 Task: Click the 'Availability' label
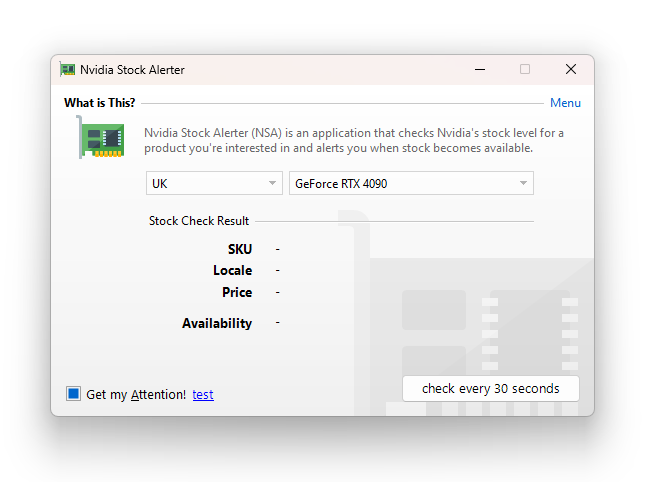[x=217, y=323]
